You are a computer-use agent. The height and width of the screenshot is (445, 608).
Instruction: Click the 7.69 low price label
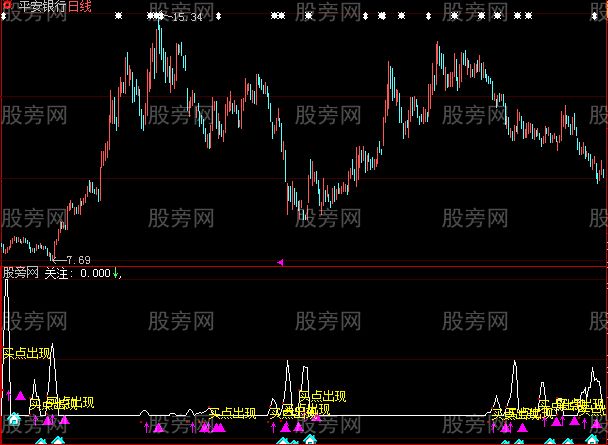click(x=78, y=260)
